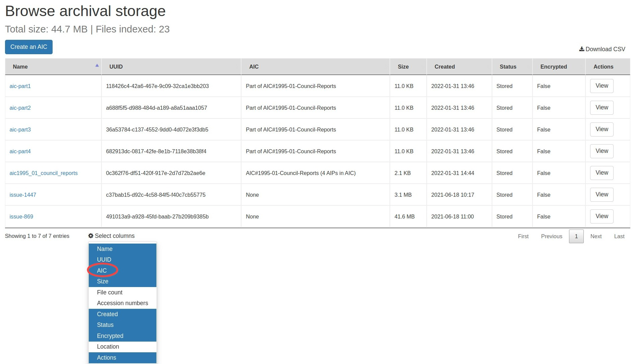Enable the File count column
This screenshot has width=635, height=364.
[x=110, y=292]
